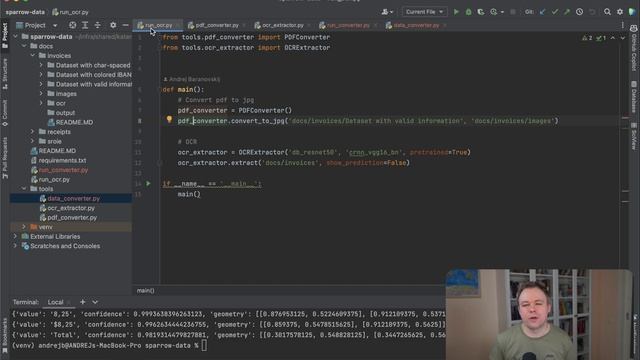Expand the receipts folder
Image resolution: width=640 pixels, height=360 pixels.
pyautogui.click(x=33, y=132)
